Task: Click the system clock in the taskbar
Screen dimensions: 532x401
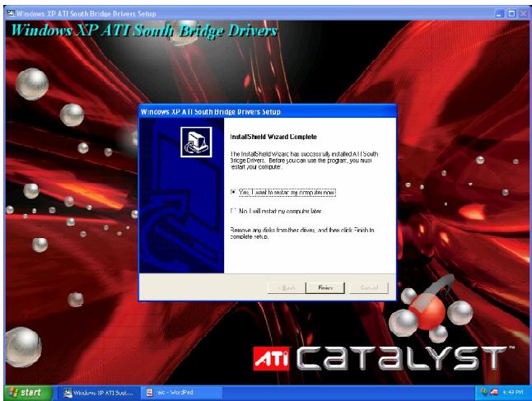Action: pyautogui.click(x=513, y=393)
